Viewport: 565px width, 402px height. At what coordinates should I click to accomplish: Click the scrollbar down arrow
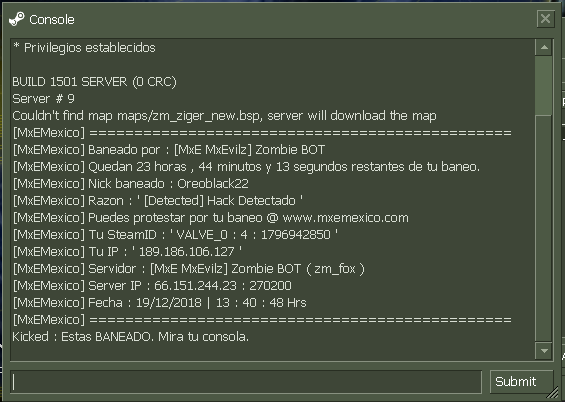click(544, 350)
